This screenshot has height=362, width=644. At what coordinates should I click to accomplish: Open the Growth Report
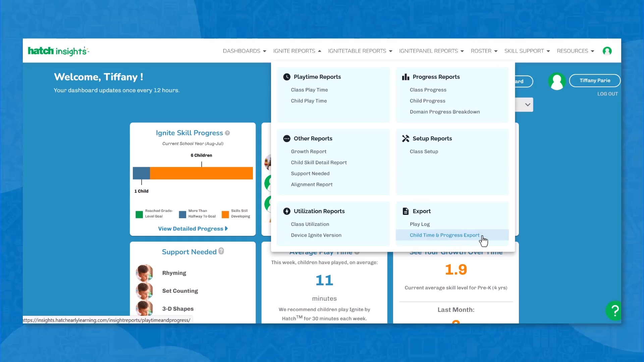[309, 152]
